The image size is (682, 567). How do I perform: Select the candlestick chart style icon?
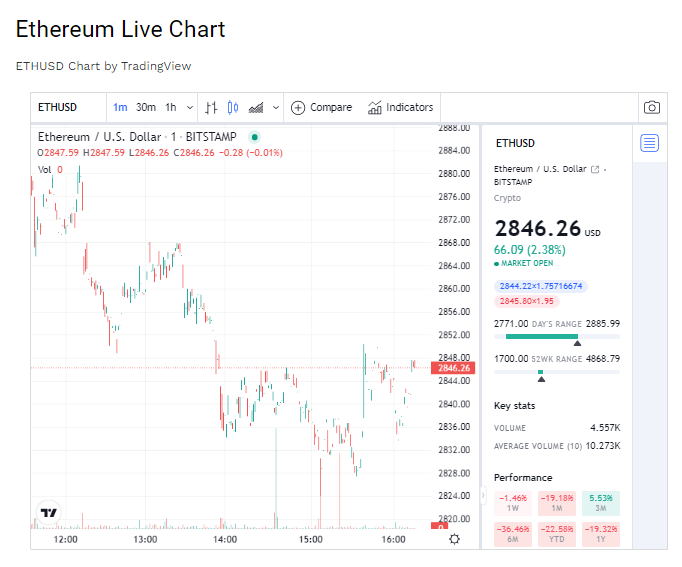[233, 107]
